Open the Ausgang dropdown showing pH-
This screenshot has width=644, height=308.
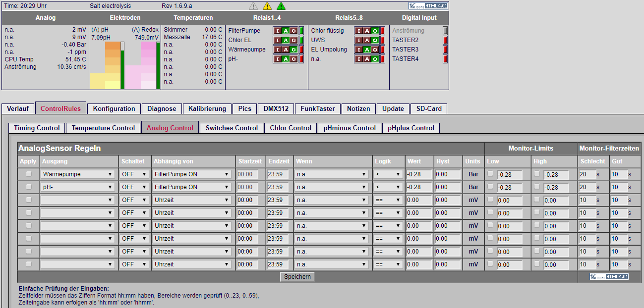click(x=78, y=187)
